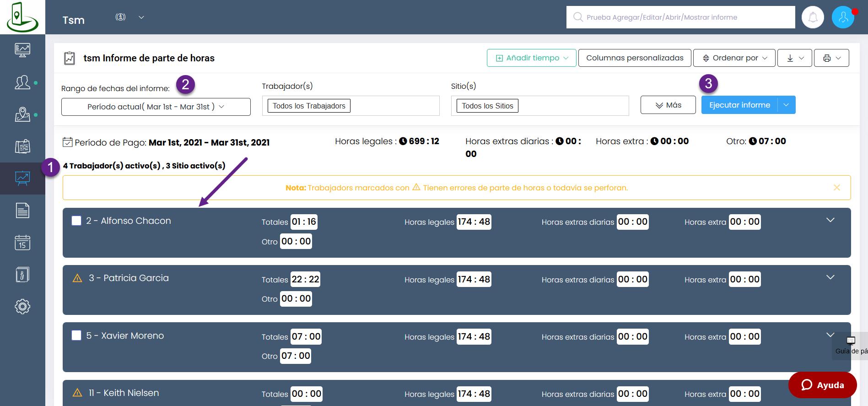Dismiss the orange Nota warning banner
Screen dimensions: 868x406
[836, 188]
